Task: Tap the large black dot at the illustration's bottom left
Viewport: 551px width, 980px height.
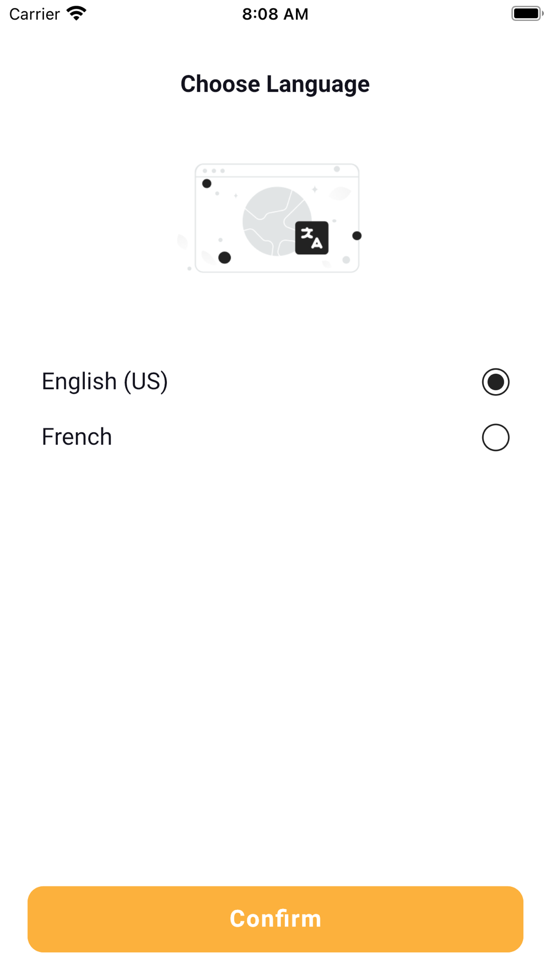Action: [x=225, y=257]
